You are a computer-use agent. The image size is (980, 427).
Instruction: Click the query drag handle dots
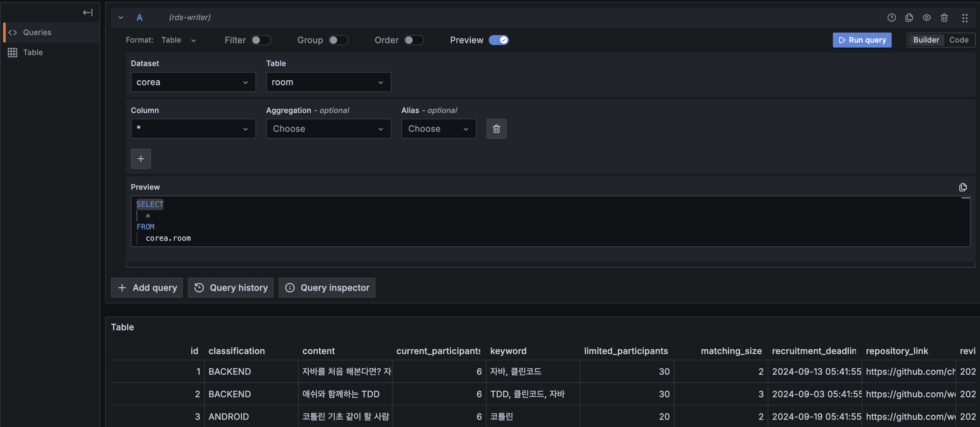(964, 18)
